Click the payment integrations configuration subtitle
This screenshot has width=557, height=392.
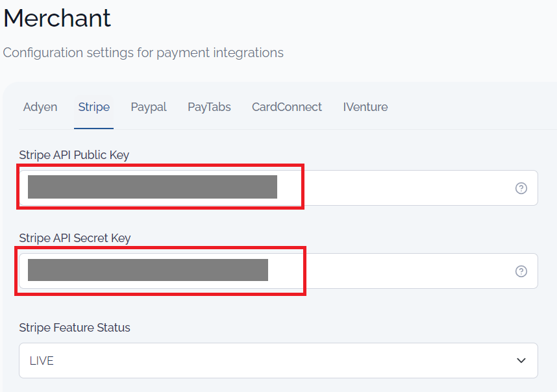pos(143,53)
